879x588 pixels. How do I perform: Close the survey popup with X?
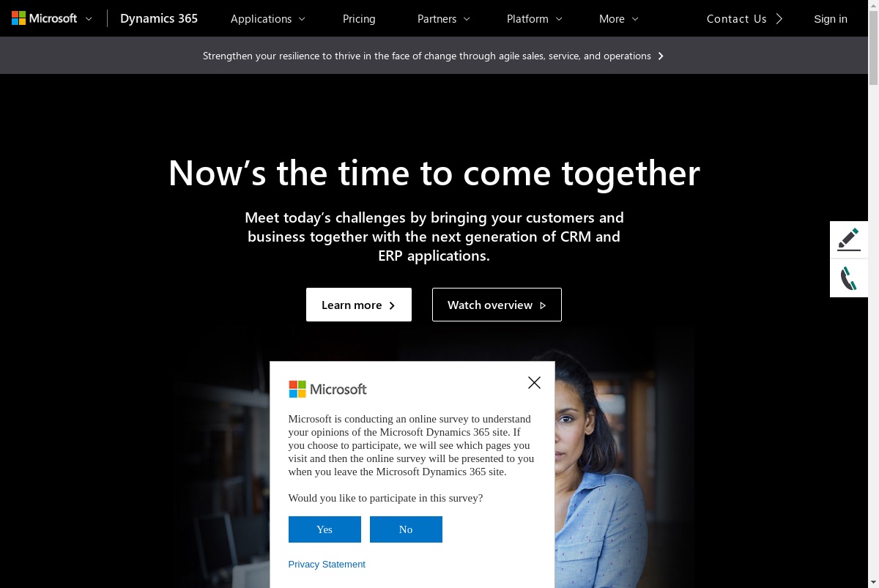tap(534, 382)
